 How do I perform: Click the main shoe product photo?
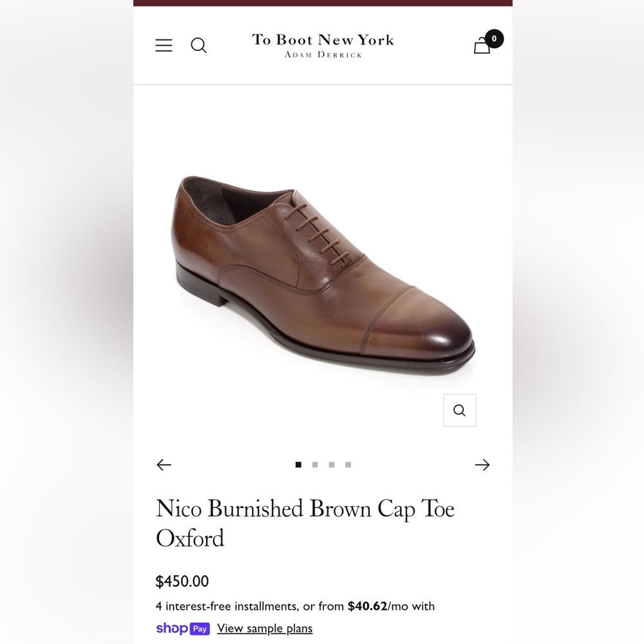tap(322, 270)
